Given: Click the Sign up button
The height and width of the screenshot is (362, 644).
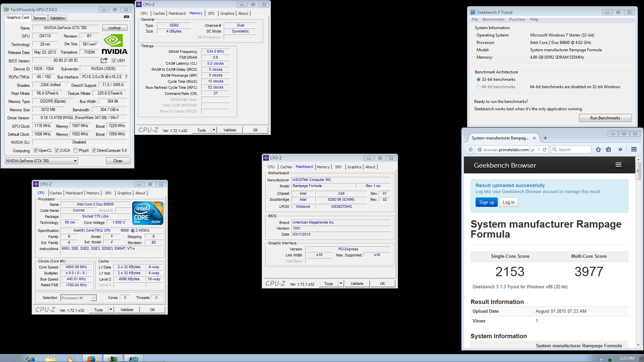Looking at the screenshot, I should pyautogui.click(x=486, y=202).
